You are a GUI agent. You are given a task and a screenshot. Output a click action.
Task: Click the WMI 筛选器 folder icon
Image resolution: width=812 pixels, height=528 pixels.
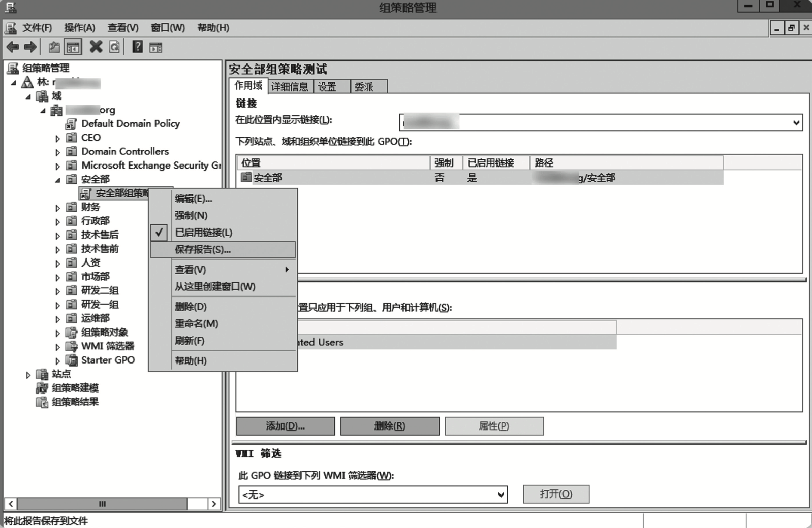(72, 346)
